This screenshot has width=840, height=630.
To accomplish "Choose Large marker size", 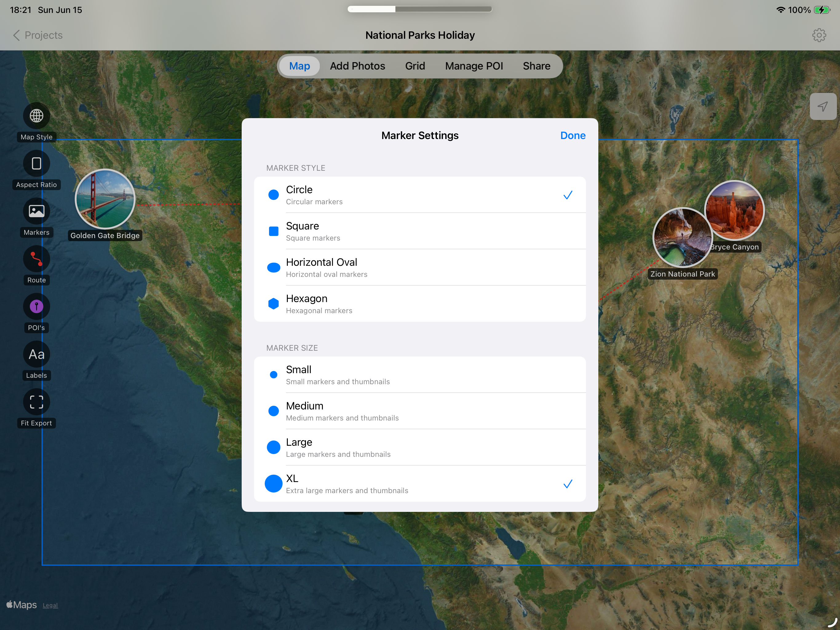I will click(420, 447).
